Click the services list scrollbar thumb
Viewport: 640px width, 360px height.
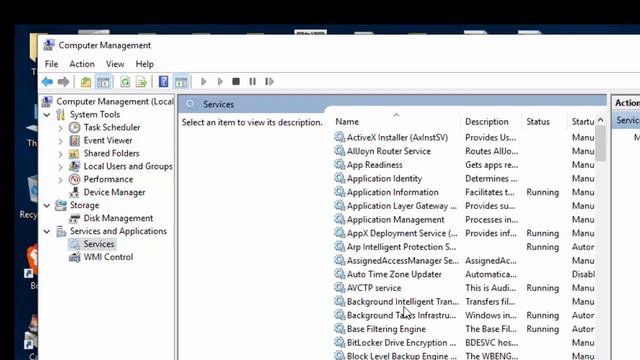coord(600,143)
